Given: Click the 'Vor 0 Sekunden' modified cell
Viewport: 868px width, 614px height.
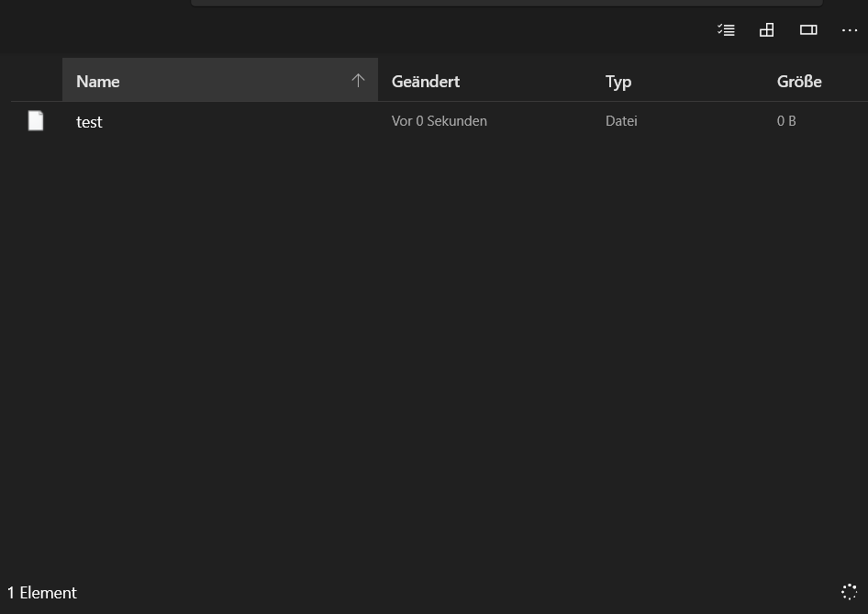Looking at the screenshot, I should coord(439,121).
